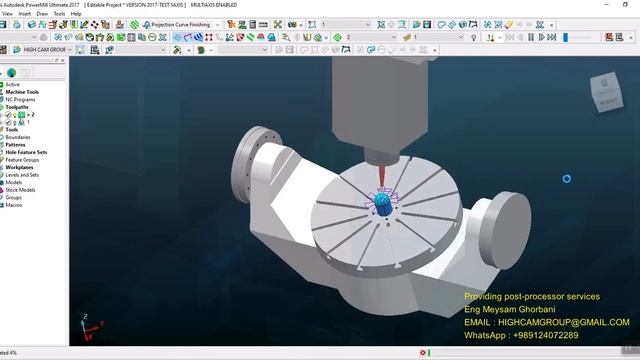Open Toolpath Strategies green icon
This screenshot has width=640, height=360.
coord(134,25)
